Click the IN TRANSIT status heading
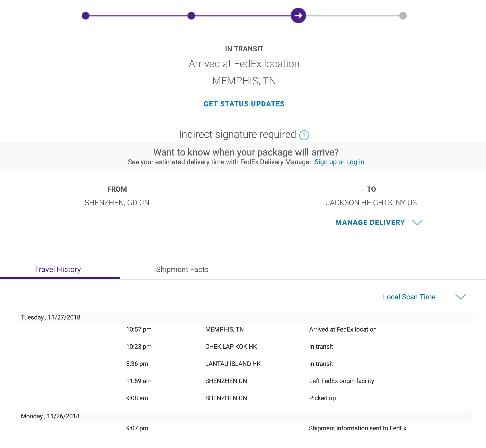This screenshot has height=448, width=486. pos(244,49)
